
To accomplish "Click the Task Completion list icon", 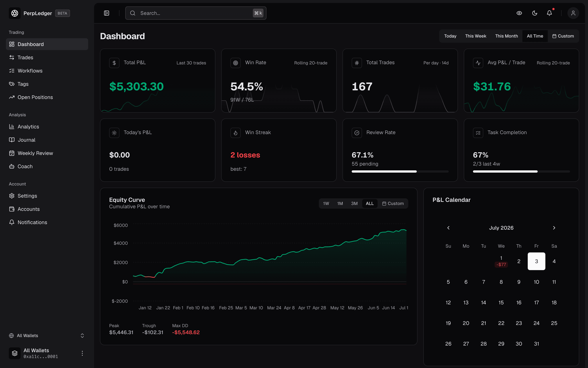I will pyautogui.click(x=478, y=133).
